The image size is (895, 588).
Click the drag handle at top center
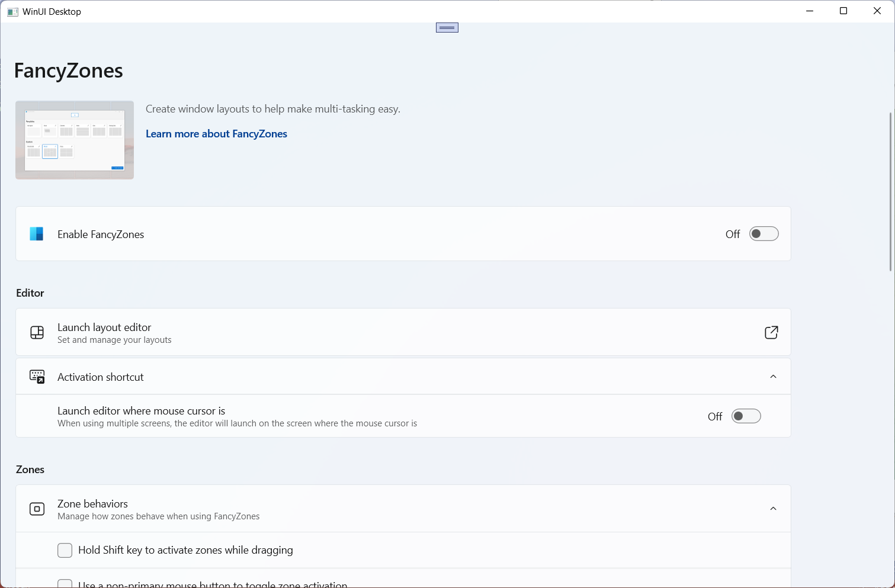[447, 28]
